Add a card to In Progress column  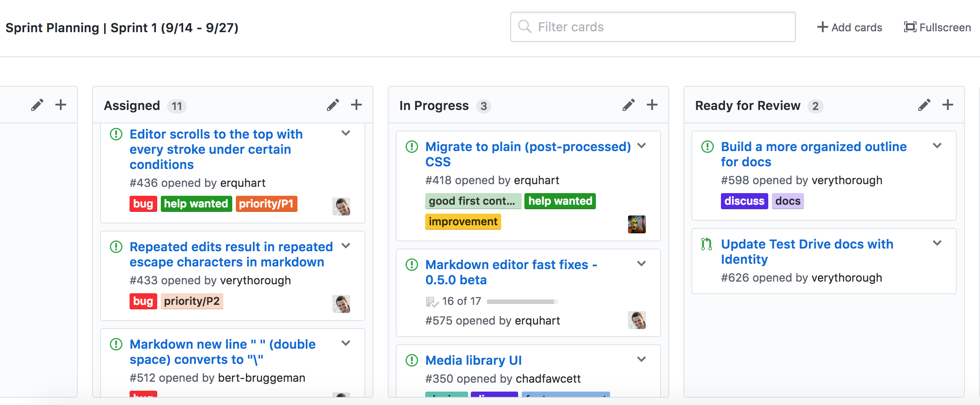(x=652, y=105)
